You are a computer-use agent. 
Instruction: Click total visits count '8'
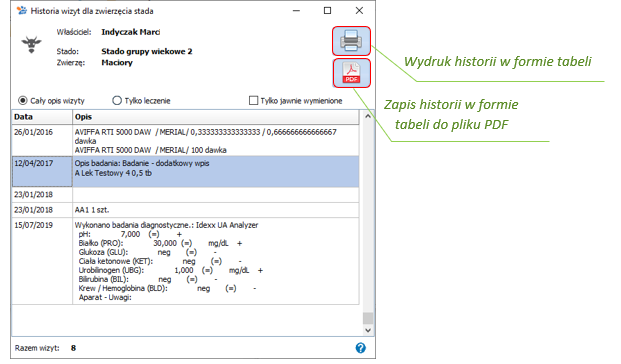(73, 348)
